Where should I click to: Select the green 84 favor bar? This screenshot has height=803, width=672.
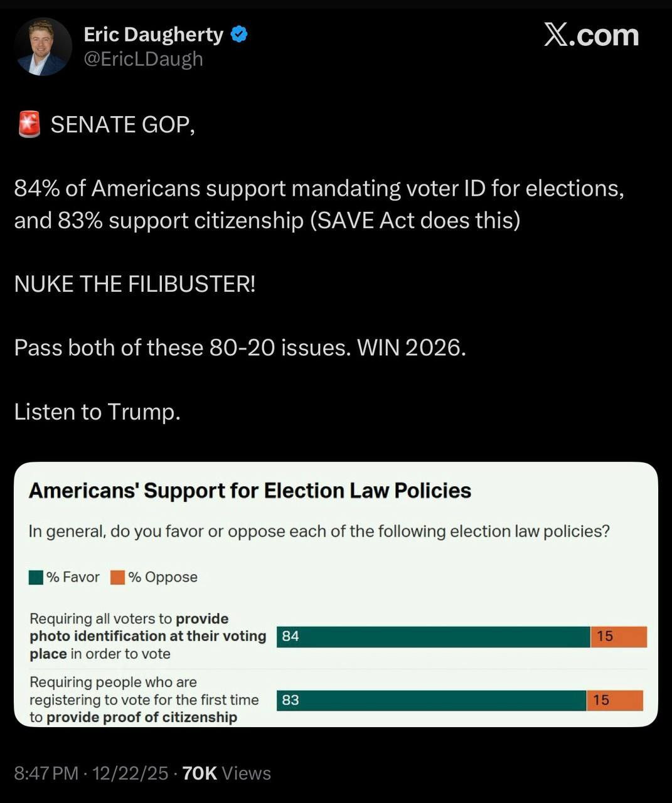pyautogui.click(x=433, y=636)
